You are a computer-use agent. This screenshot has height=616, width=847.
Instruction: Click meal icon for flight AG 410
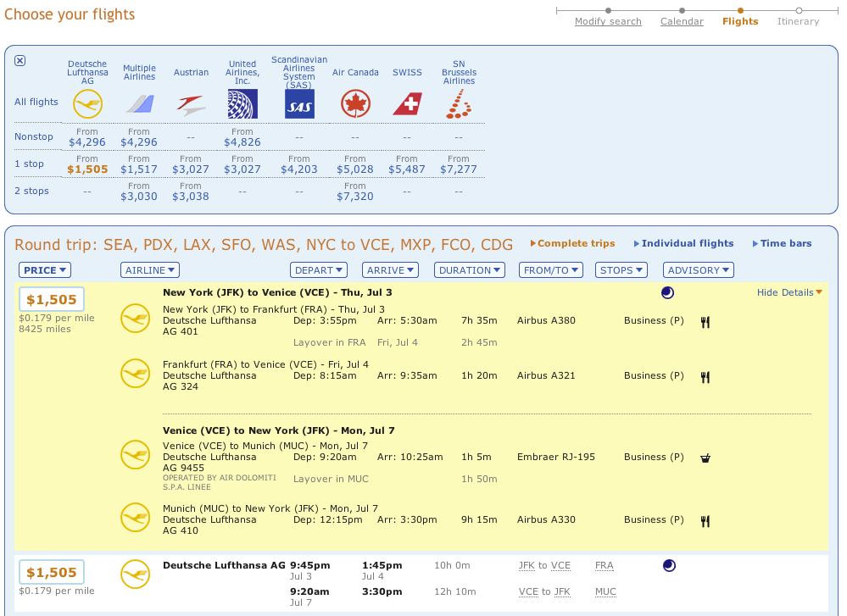[705, 521]
